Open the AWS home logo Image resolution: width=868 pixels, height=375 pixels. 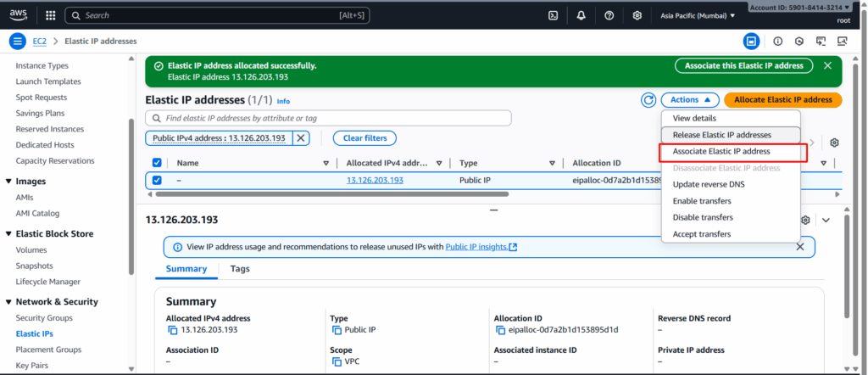click(x=19, y=15)
